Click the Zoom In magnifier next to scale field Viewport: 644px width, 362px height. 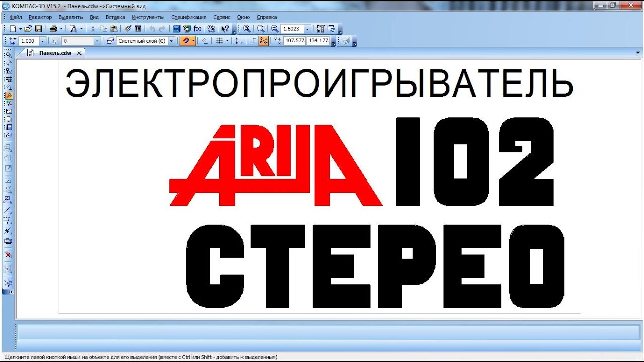(x=275, y=29)
